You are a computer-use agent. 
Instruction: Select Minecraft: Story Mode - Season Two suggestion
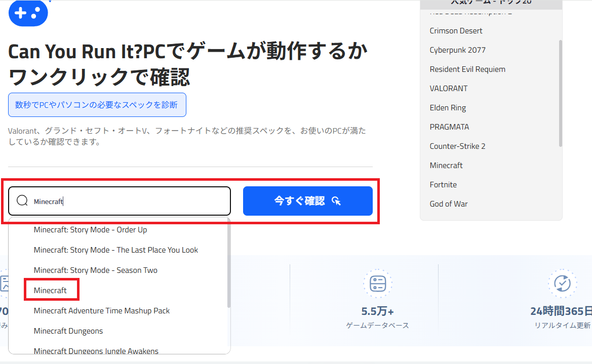[x=96, y=270]
